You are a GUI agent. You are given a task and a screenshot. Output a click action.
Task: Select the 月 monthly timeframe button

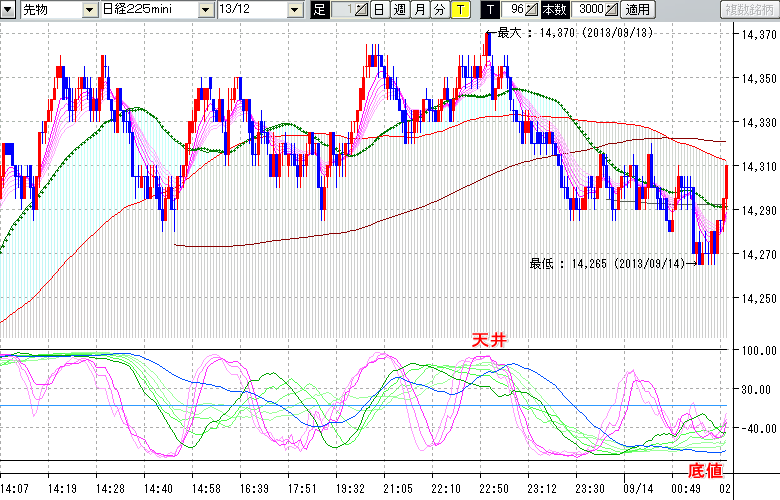pyautogui.click(x=419, y=10)
